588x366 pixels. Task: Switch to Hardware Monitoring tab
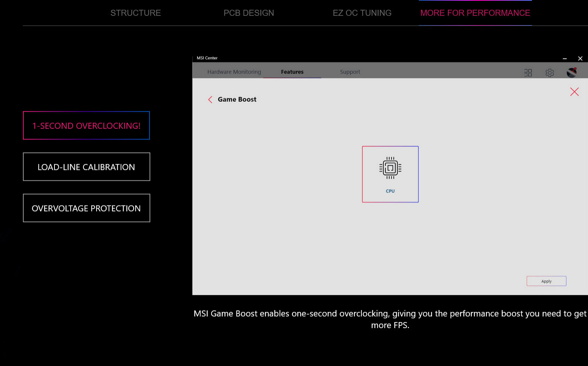click(x=234, y=72)
